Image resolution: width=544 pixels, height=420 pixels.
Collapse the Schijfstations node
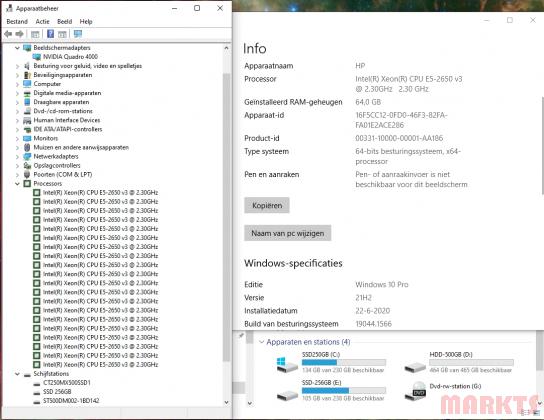tap(17, 374)
